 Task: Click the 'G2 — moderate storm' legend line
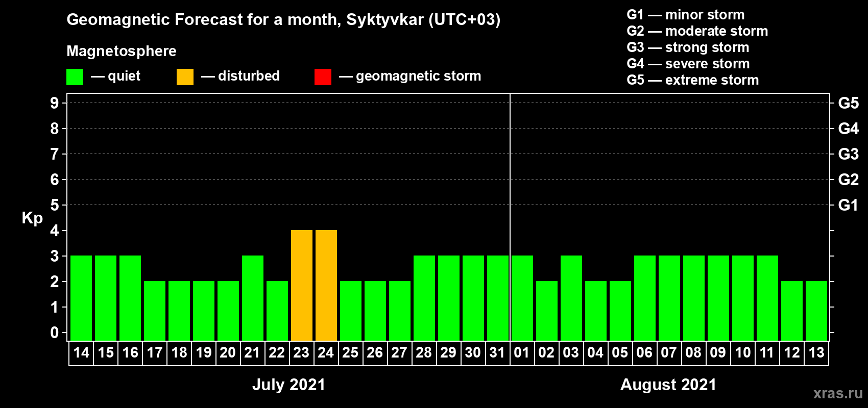click(x=697, y=31)
